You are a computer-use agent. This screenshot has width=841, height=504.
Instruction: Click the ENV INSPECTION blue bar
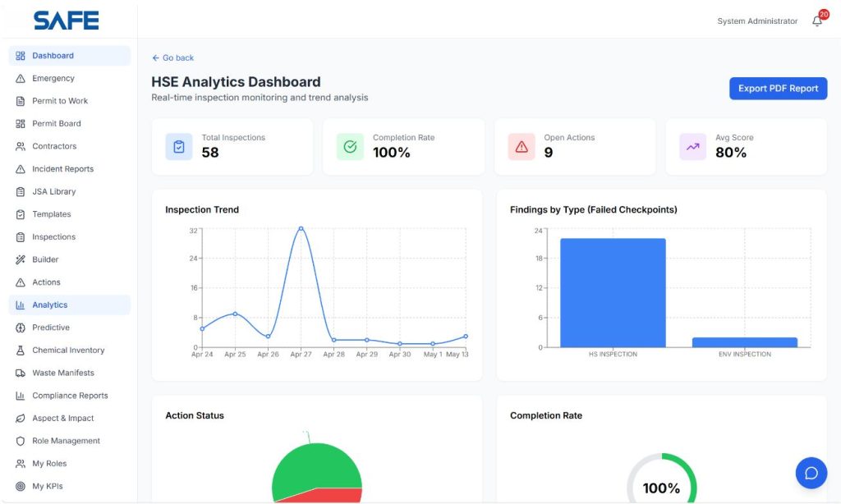[744, 342]
